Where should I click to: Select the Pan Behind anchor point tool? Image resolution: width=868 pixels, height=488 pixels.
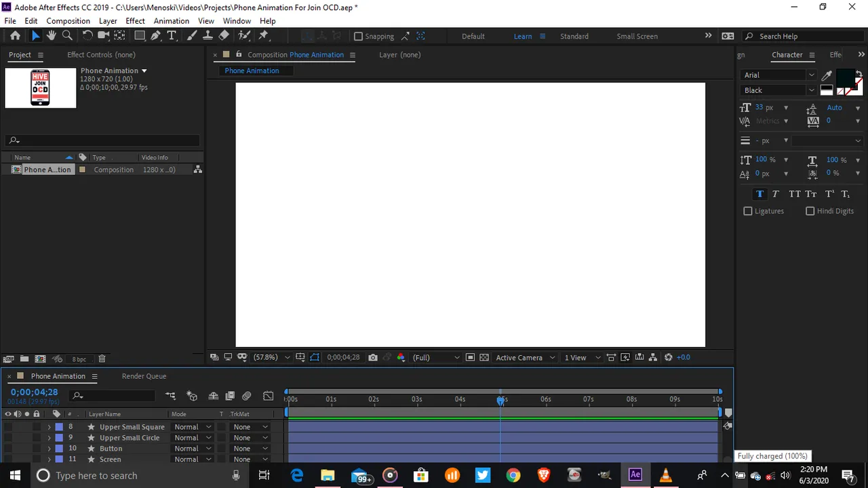coord(119,36)
